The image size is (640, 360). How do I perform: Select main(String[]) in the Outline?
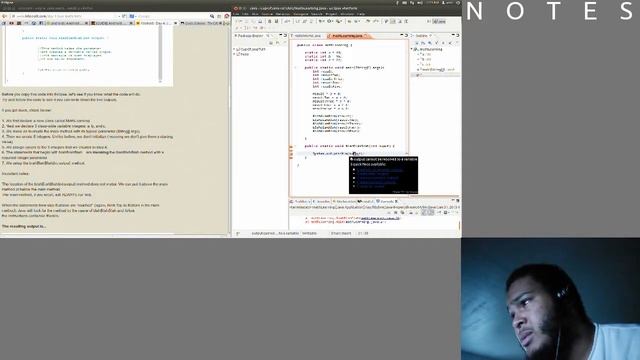[x=436, y=69]
